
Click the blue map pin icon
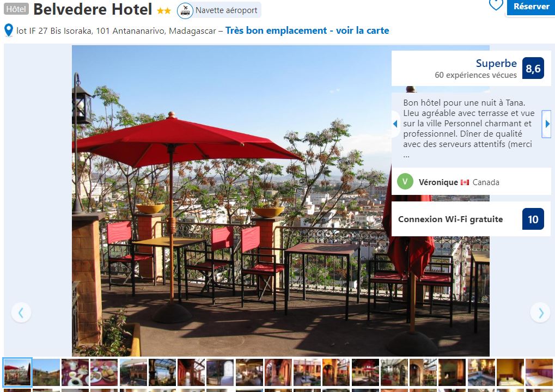click(x=9, y=30)
